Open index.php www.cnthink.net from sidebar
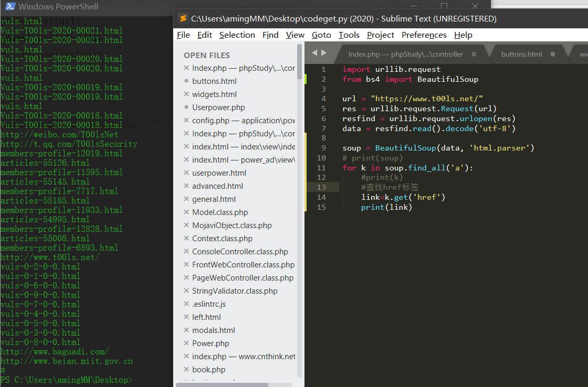The image size is (588, 387). pos(244,356)
